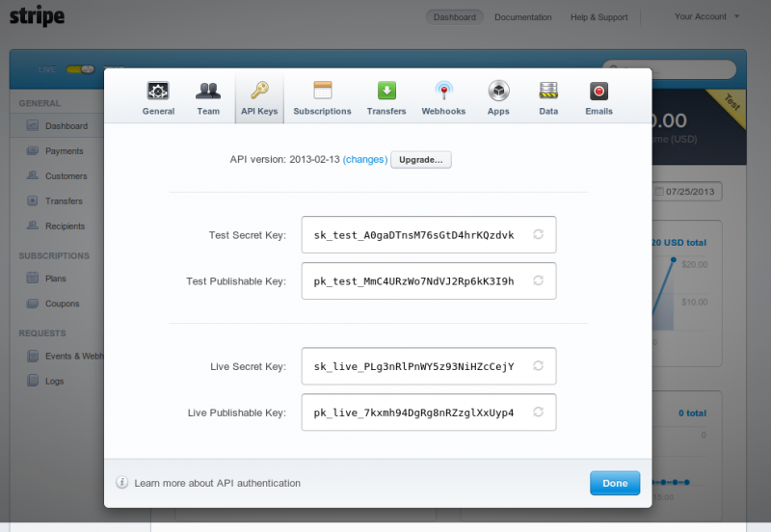Click the Customers sidebar icon
771x532 pixels.
tap(33, 175)
